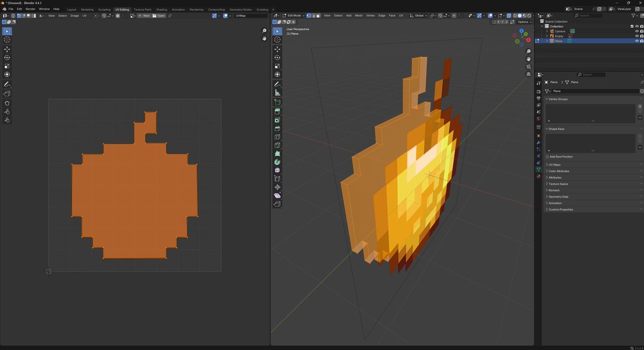Image resolution: width=644 pixels, height=350 pixels.
Task: Toggle camera view icon in 3D viewport
Action: click(529, 66)
